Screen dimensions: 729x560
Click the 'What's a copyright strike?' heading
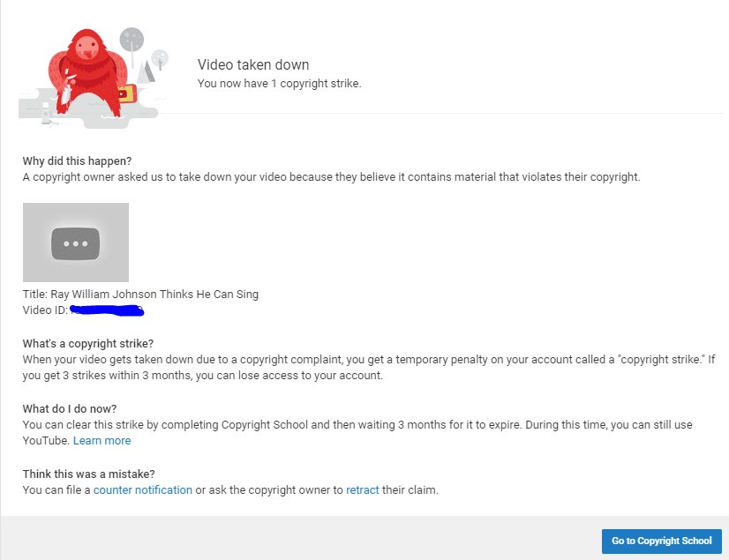pos(88,343)
